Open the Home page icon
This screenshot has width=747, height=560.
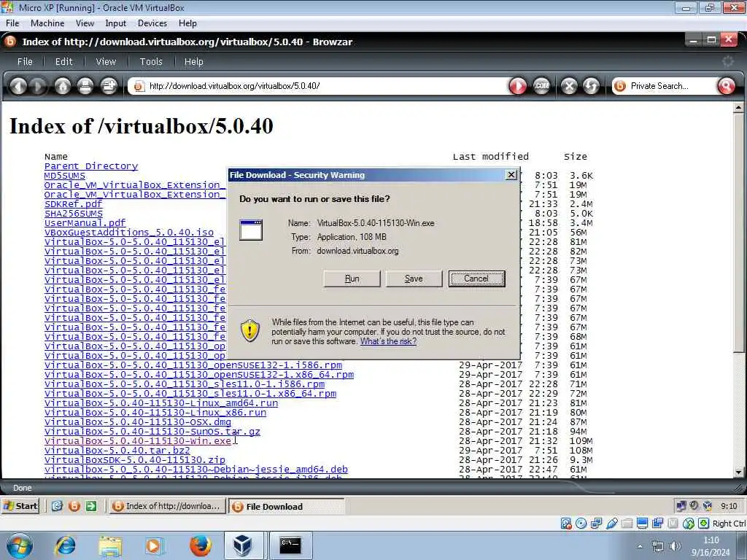(x=62, y=86)
